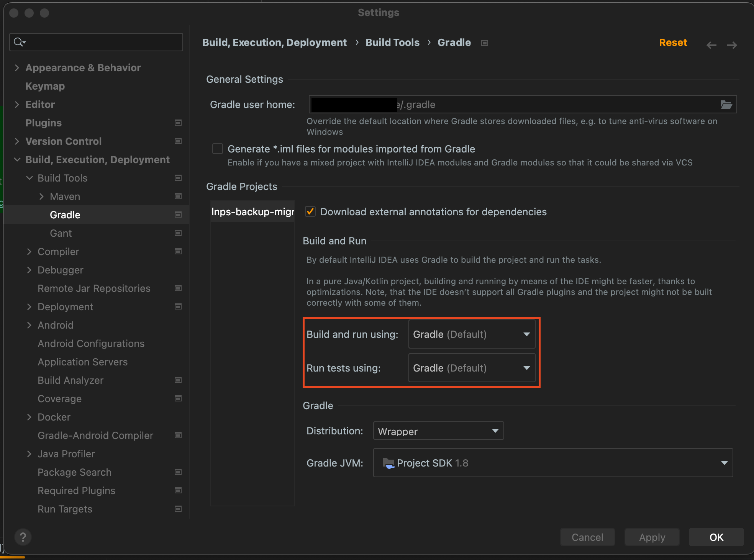Expand the Maven tree node
Screen dimensions: 754x560
(x=41, y=196)
